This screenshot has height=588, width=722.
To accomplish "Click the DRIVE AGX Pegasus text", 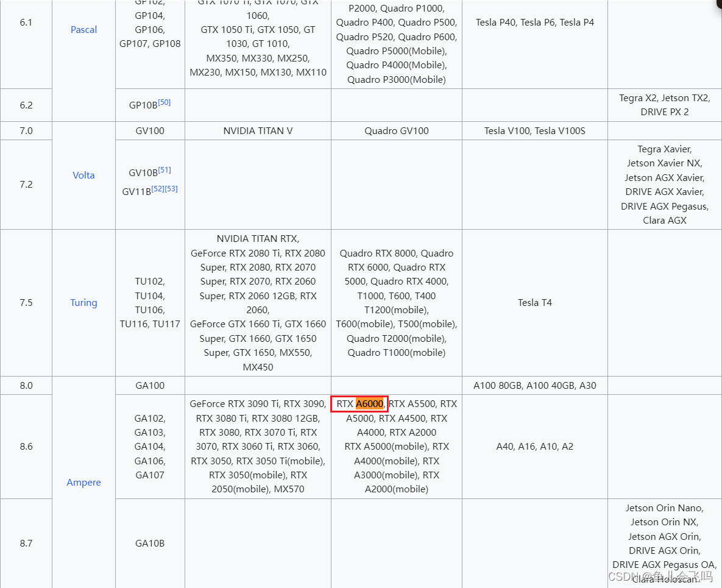I will tap(664, 207).
